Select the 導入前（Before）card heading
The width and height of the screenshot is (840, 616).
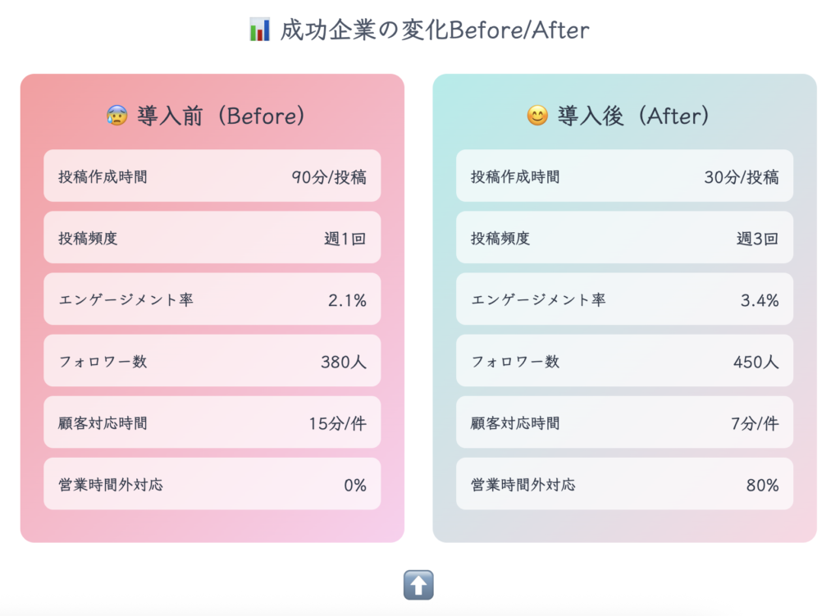click(221, 116)
